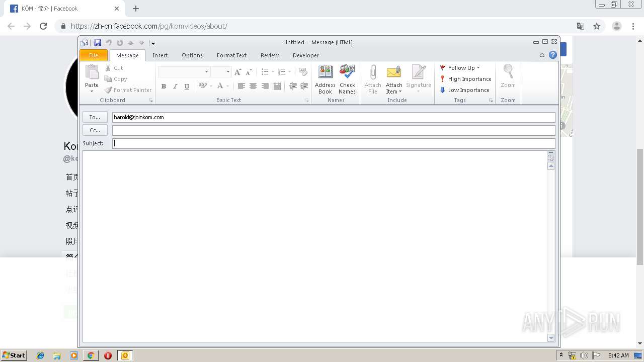This screenshot has height=362, width=644.
Task: Toggle Justify text alignment
Action: (x=277, y=86)
